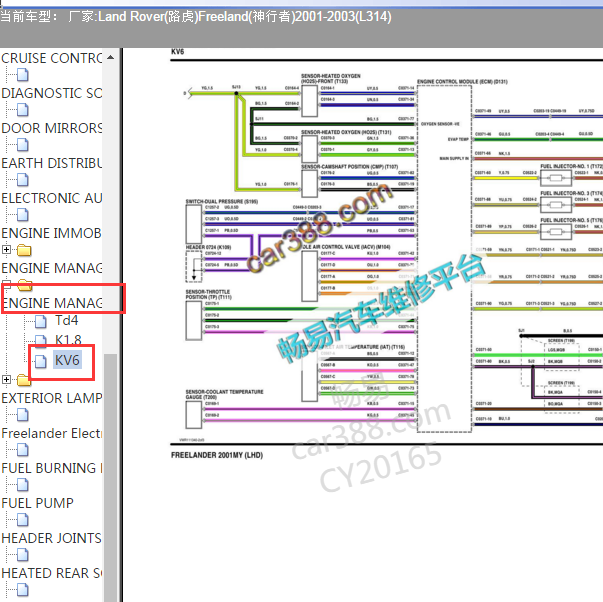Image resolution: width=603 pixels, height=602 pixels.
Task: Open the HEADER JOINTS tree entry
Action: [52, 539]
